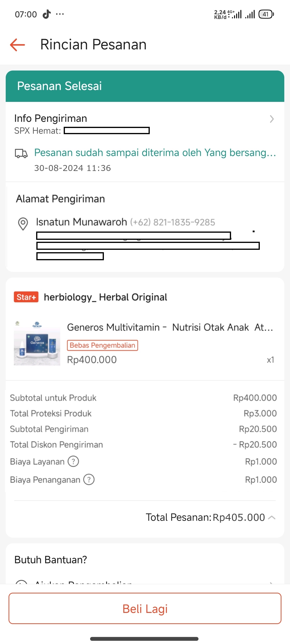
Task: Tap the battery indicator in status bar
Action: pos(266,14)
